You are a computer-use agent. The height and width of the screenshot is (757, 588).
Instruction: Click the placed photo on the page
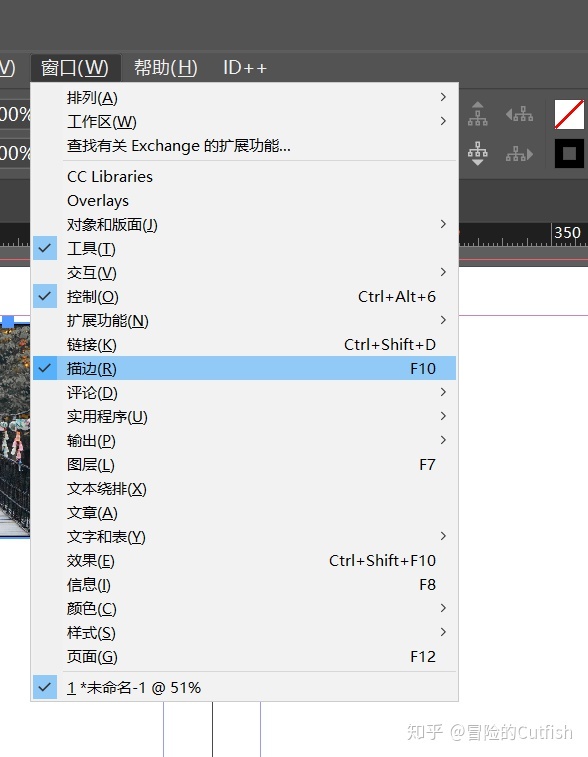(x=14, y=430)
